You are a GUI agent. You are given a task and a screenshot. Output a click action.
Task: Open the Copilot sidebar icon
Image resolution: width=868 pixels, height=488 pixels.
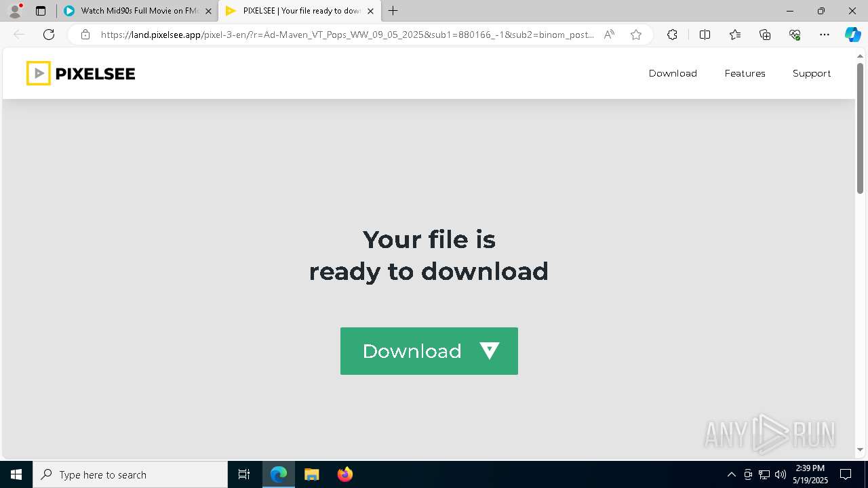coord(852,35)
